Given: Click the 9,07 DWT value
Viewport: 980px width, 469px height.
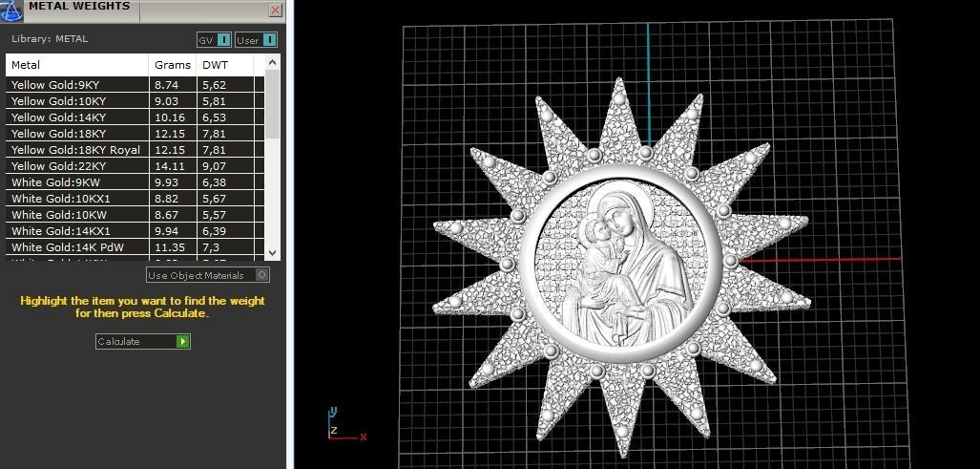Looking at the screenshot, I should pyautogui.click(x=215, y=166).
